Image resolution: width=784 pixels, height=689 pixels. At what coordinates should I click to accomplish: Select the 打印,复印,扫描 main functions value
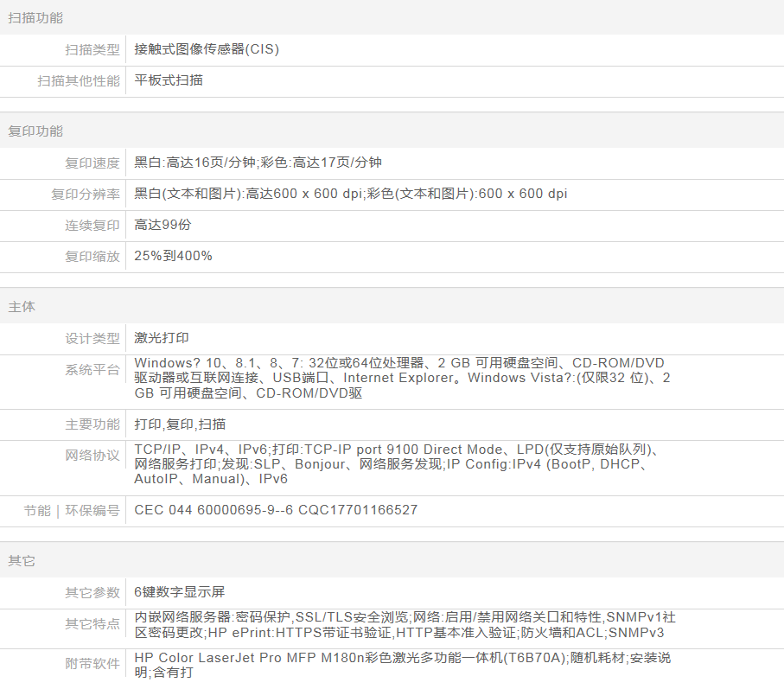181,424
